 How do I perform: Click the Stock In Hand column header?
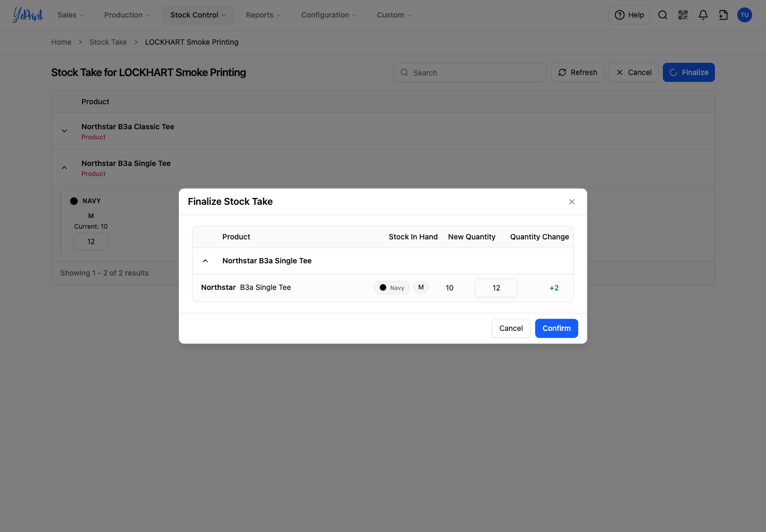(413, 237)
